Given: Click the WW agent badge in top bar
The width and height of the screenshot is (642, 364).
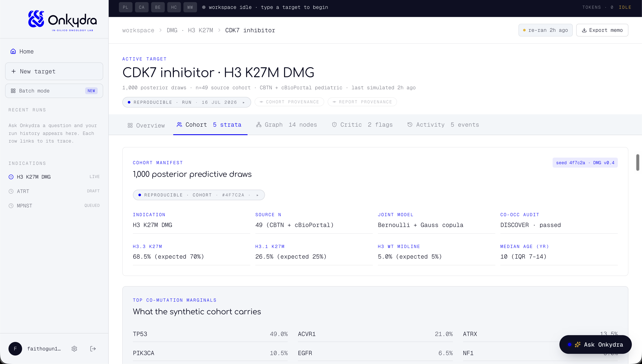Looking at the screenshot, I should click(190, 7).
